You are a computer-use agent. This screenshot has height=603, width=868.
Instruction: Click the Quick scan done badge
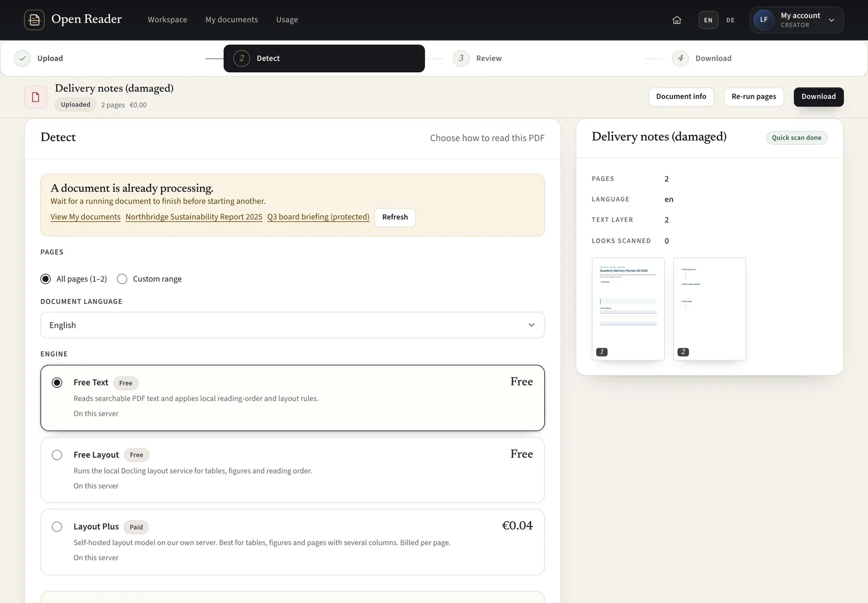click(x=796, y=138)
